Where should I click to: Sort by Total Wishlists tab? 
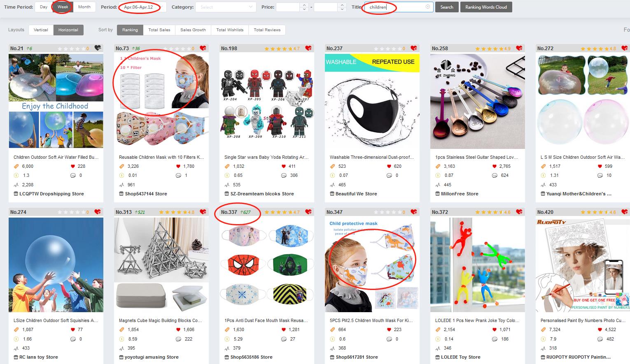(230, 30)
